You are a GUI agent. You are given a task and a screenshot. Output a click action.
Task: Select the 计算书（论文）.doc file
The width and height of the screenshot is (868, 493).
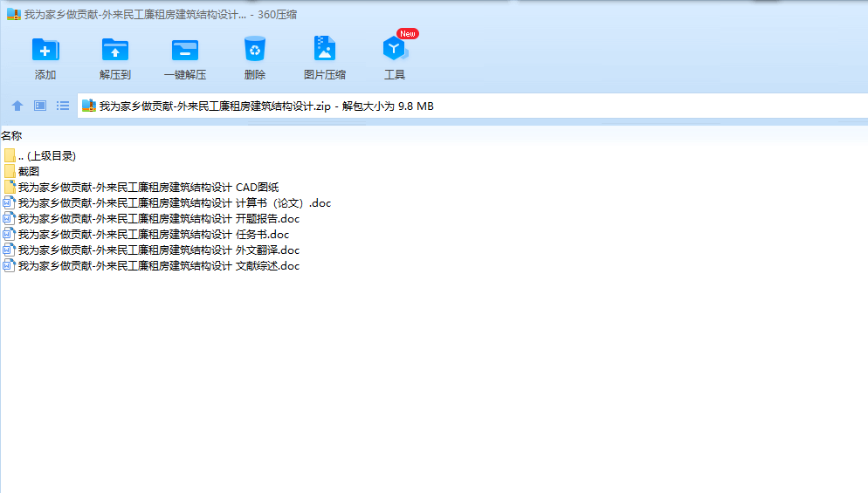point(167,203)
